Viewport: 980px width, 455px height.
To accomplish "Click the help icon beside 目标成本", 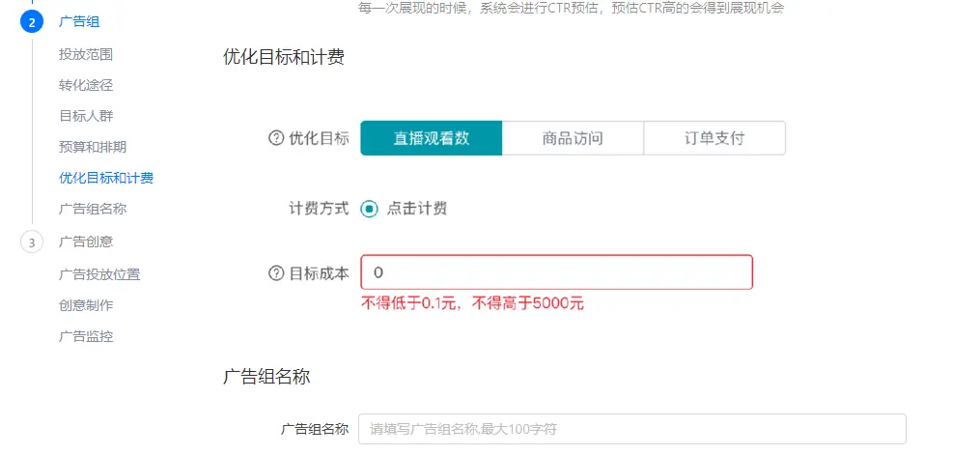I will [x=276, y=273].
